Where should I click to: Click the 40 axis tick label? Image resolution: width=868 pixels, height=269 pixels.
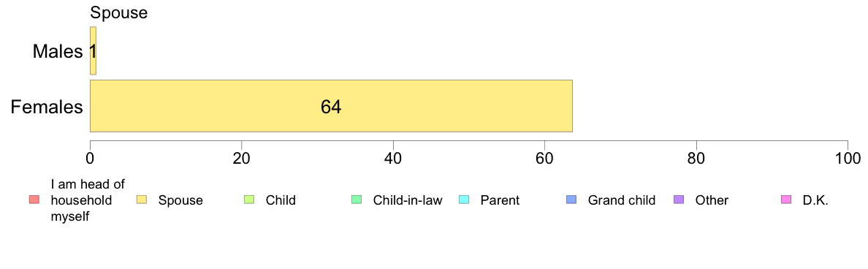(393, 157)
